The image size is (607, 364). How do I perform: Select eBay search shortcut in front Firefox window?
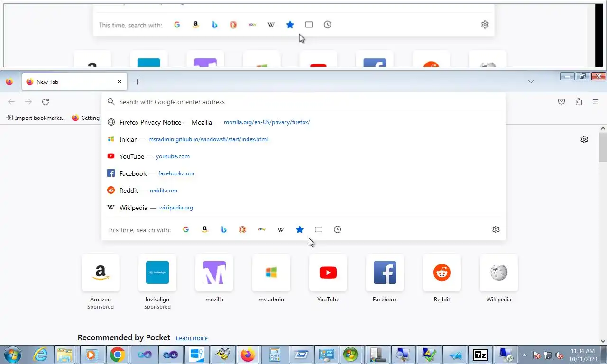pos(262,229)
